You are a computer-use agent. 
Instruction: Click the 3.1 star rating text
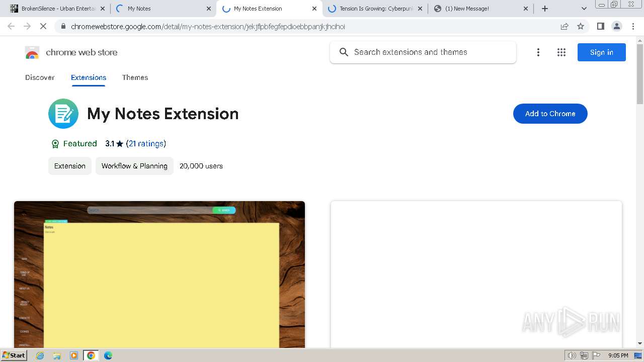[114, 144]
